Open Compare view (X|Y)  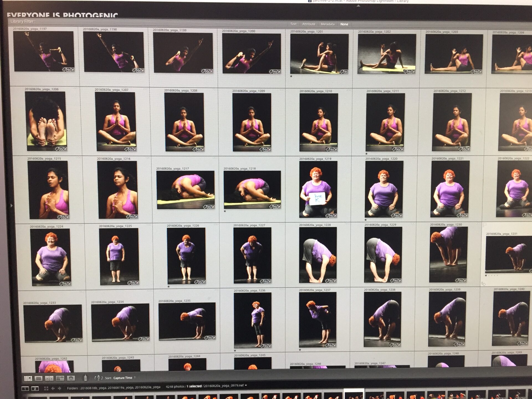[x=49, y=378]
